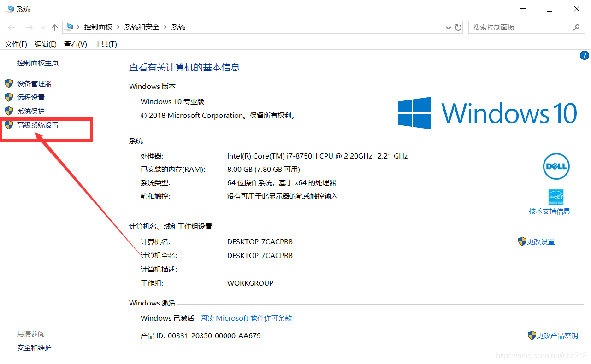Click the workgroup value "WORKGROUP"
The image size is (591, 364).
[250, 283]
